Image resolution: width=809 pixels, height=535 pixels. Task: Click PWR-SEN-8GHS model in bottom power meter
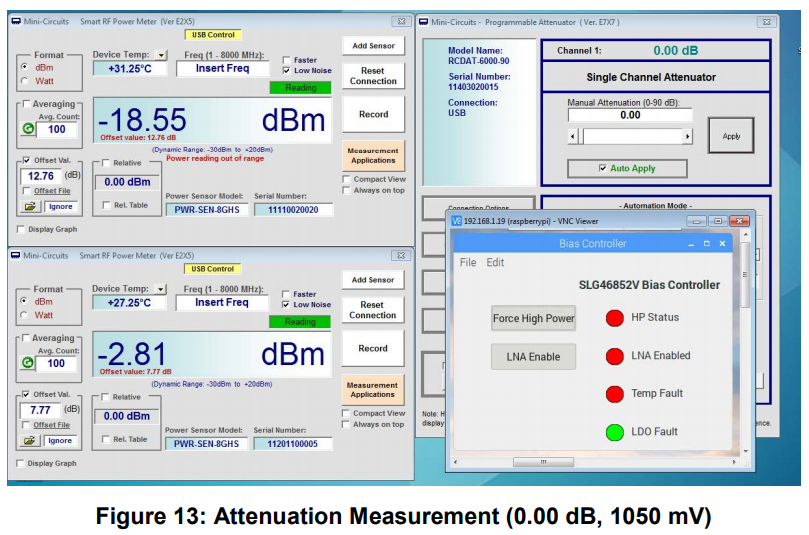(206, 444)
